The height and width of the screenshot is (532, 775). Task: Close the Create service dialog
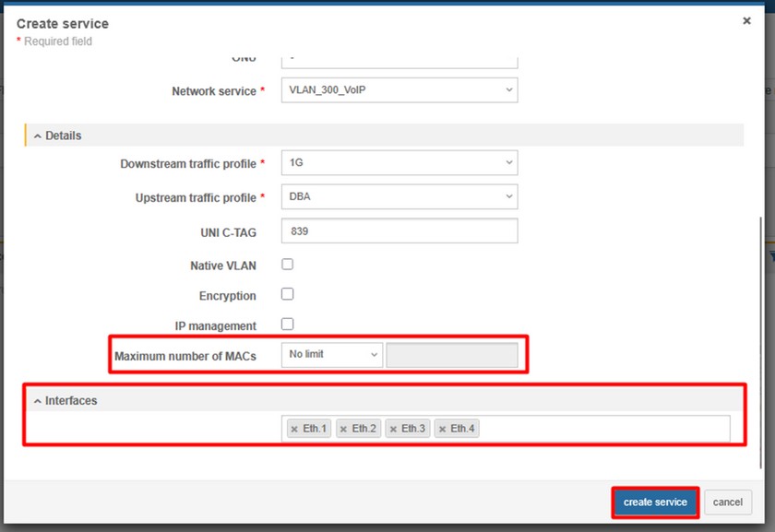coord(746,21)
